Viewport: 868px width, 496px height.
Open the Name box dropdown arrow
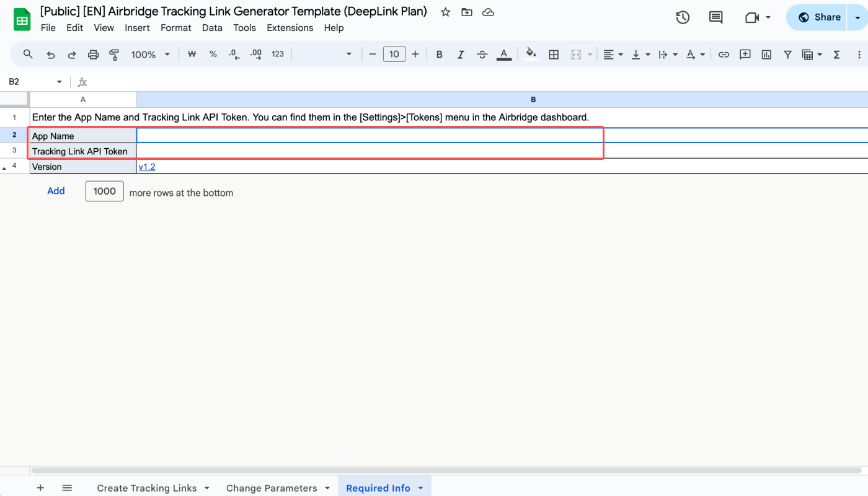[60, 82]
